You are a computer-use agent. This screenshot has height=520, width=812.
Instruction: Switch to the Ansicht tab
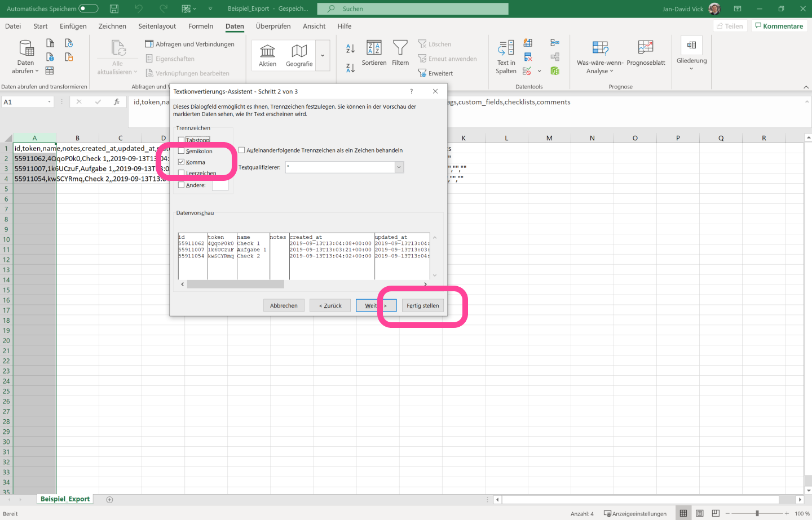pos(314,26)
